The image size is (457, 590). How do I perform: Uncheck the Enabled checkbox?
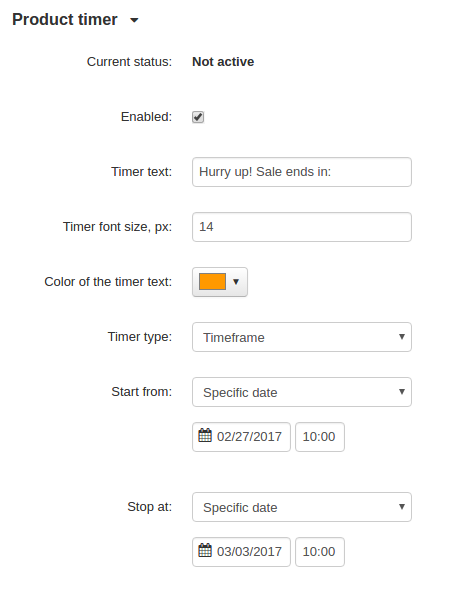tap(198, 117)
